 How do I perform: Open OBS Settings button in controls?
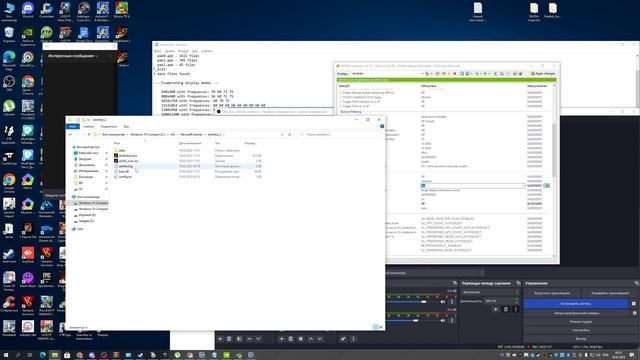tap(581, 330)
